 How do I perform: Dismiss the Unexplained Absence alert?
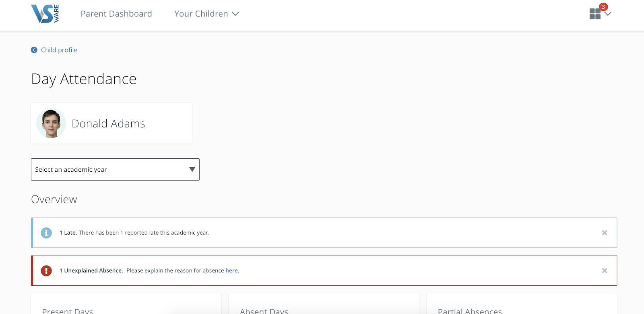[x=604, y=270]
